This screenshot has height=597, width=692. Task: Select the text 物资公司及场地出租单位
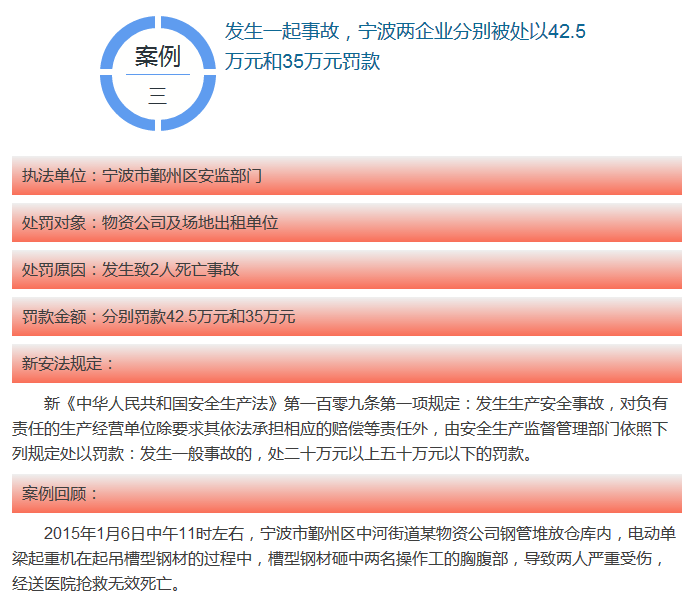tap(190, 223)
